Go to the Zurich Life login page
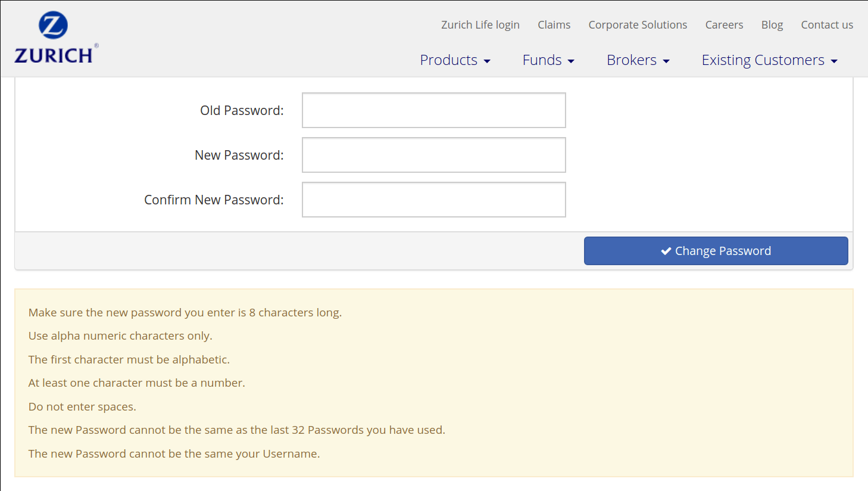868x491 pixels. (x=480, y=25)
